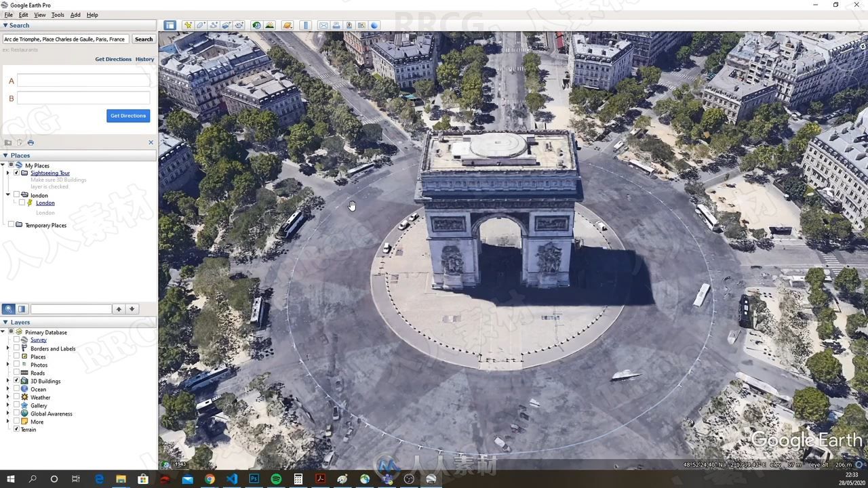
Task: Click the Add Image Overlay icon
Action: pyautogui.click(x=226, y=25)
